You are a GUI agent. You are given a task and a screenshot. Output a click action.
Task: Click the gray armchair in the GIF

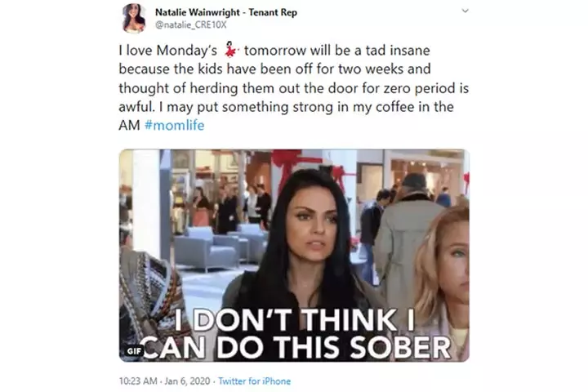coord(207,247)
